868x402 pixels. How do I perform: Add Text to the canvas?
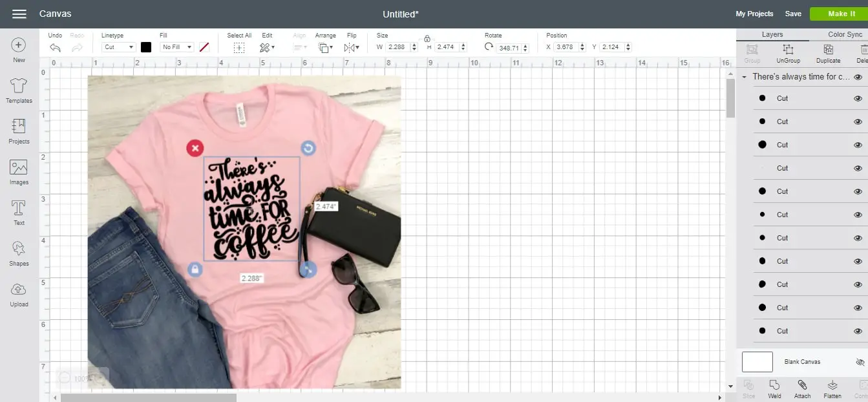tap(19, 213)
